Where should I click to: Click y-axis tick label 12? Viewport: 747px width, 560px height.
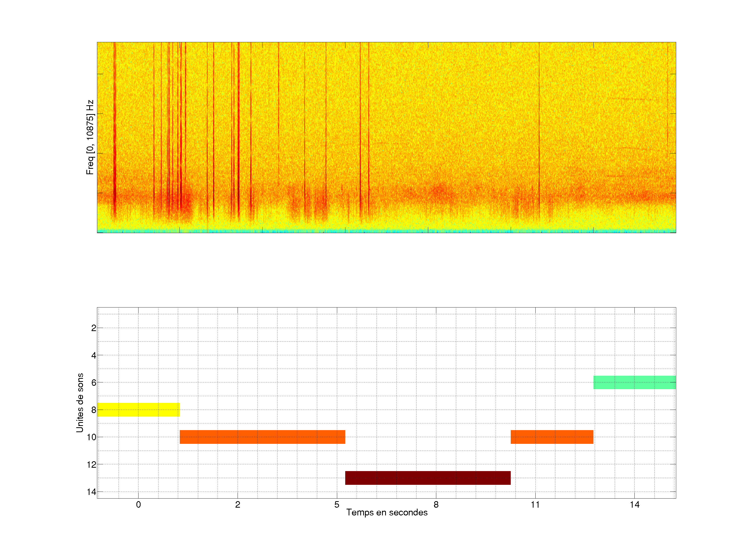pyautogui.click(x=92, y=465)
